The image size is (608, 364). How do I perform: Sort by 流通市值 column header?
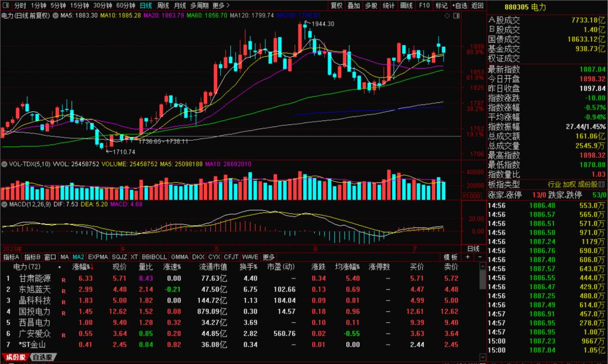click(x=213, y=267)
